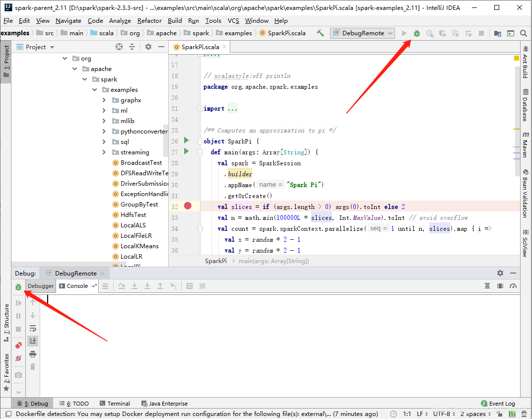Open the Analyze menu
The image size is (532, 419).
point(120,21)
